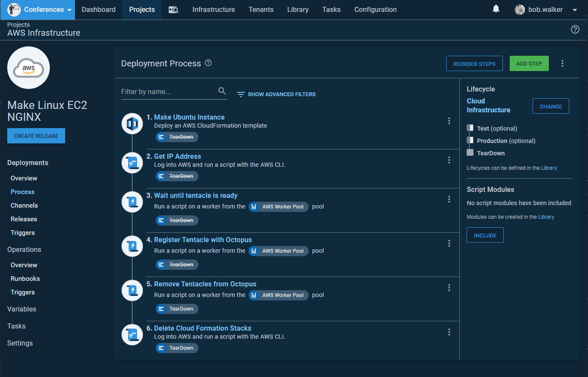
Task: Click the help icon beside Deployment Process
Action: 208,63
